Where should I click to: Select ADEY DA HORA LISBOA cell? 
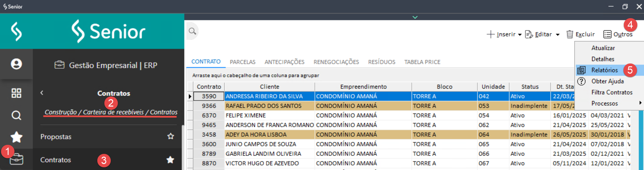click(x=270, y=135)
